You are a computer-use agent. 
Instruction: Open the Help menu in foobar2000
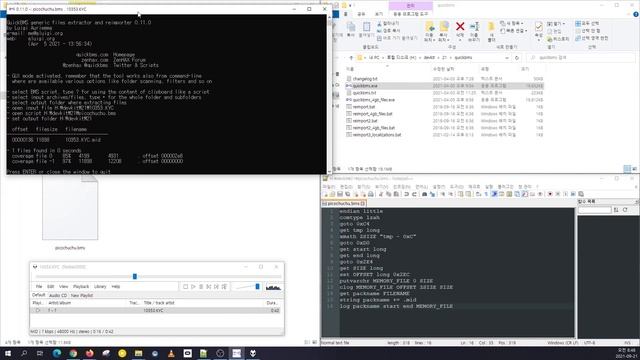(x=116, y=287)
